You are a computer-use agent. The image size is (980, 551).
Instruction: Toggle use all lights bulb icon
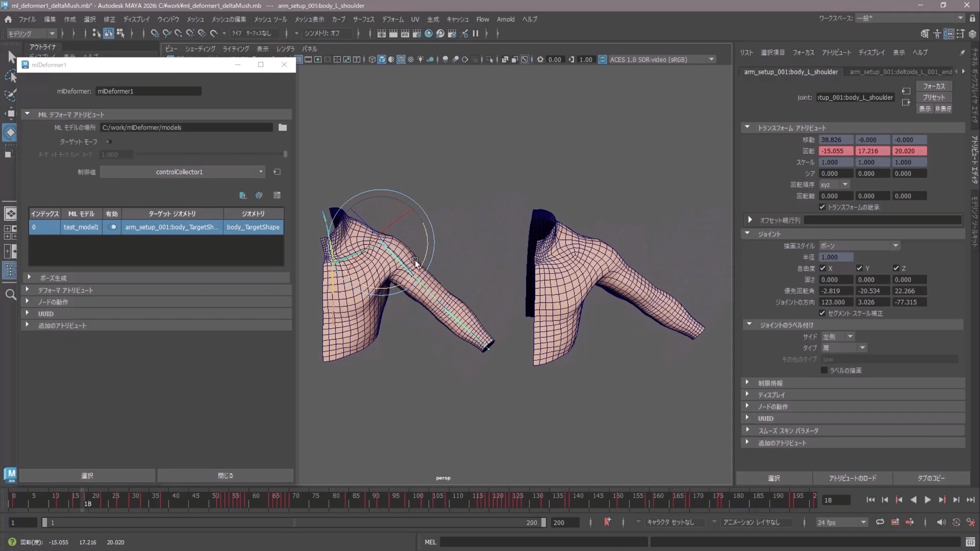pyautogui.click(x=420, y=59)
